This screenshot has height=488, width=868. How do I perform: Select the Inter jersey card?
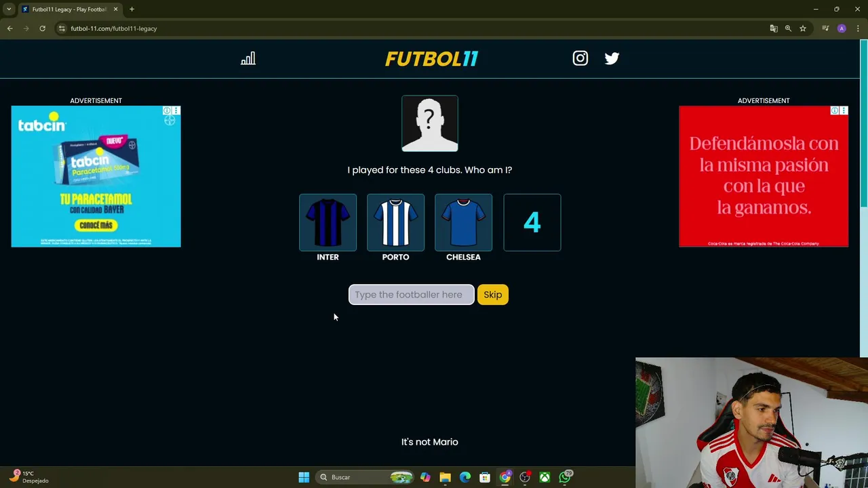[x=328, y=222]
